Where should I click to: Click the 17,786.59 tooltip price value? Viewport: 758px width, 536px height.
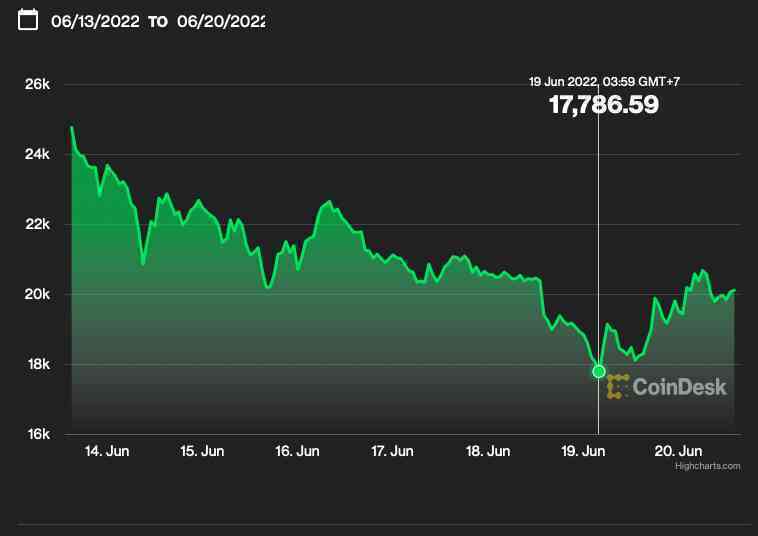(604, 104)
